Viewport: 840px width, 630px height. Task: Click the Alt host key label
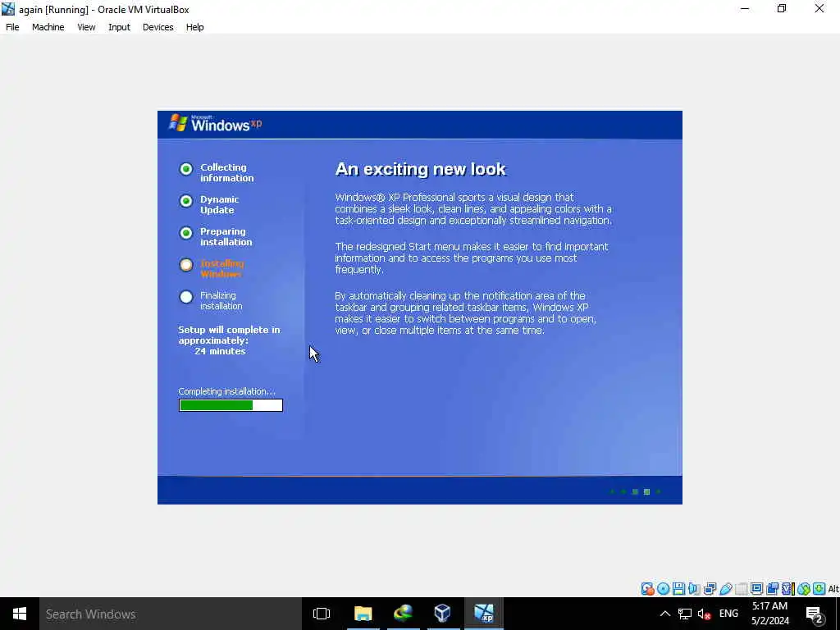click(x=833, y=589)
